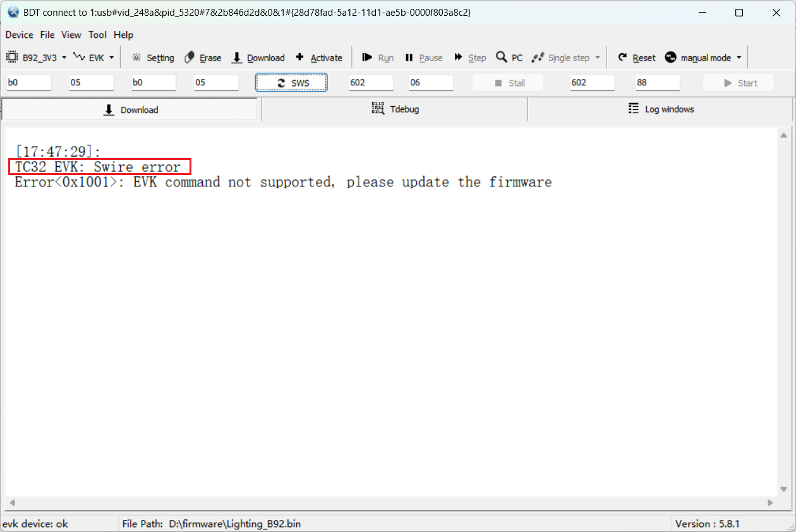Click the Error<0x1001> log message
Image resolution: width=796 pixels, height=532 pixels.
tap(283, 183)
